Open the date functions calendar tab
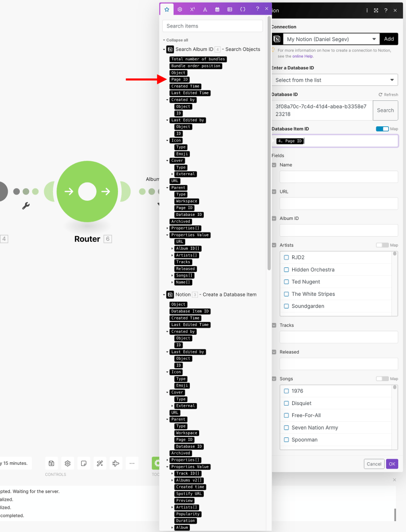The width and height of the screenshot is (406, 532). [217, 9]
